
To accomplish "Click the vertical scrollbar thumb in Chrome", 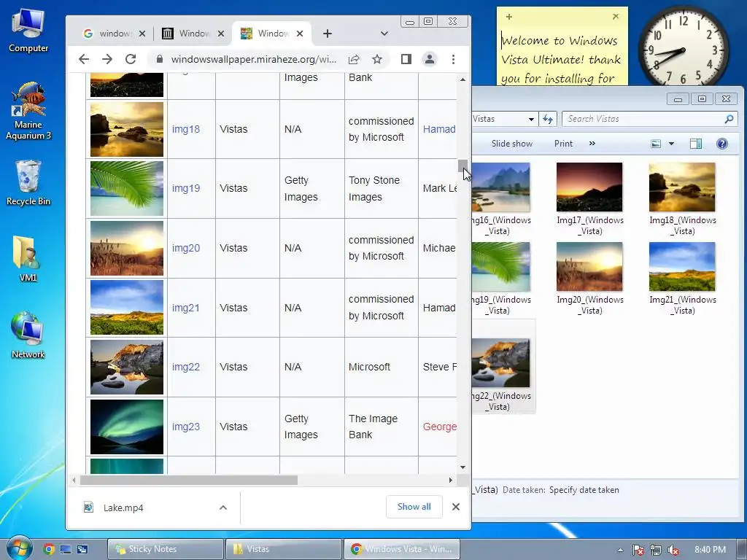I will click(462, 166).
